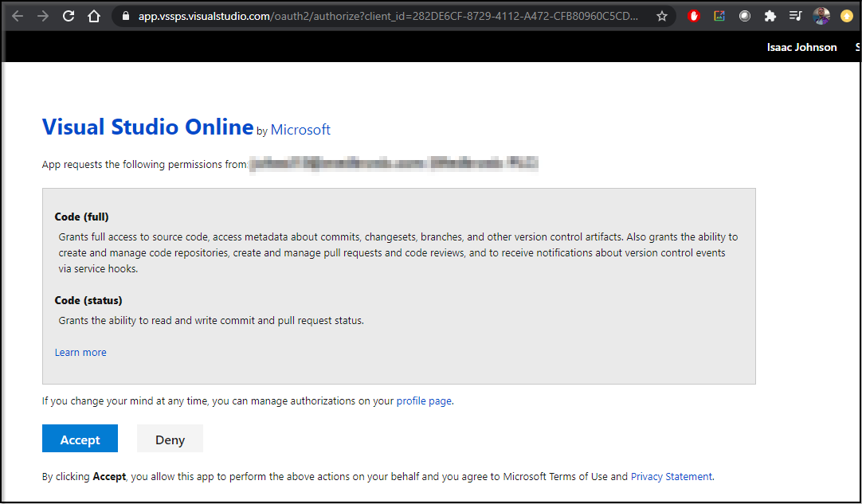
Task: Open the Privacy Statement link
Action: [672, 476]
